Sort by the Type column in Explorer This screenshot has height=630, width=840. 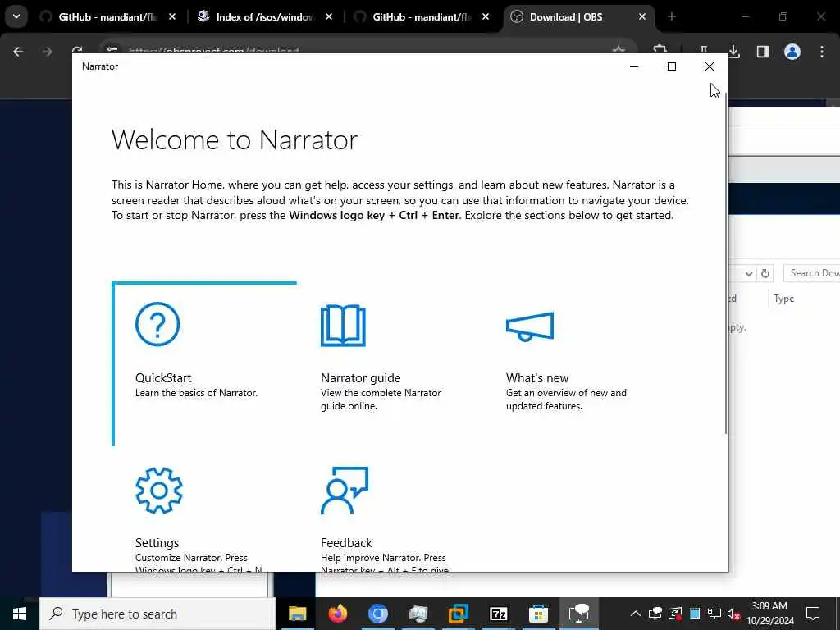783,299
